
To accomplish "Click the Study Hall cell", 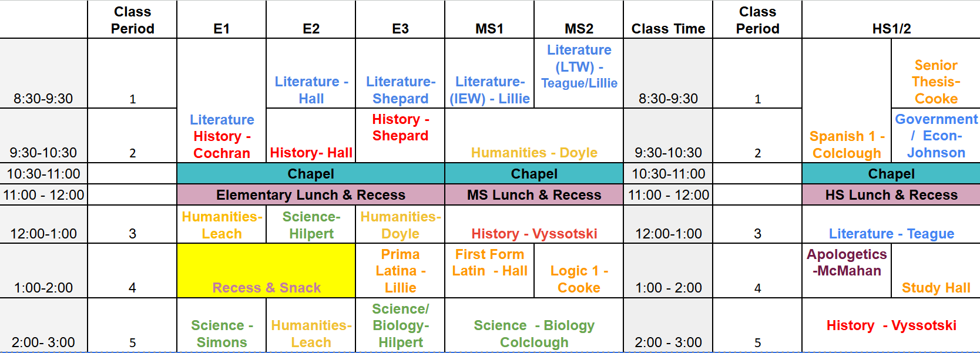I will [x=936, y=271].
